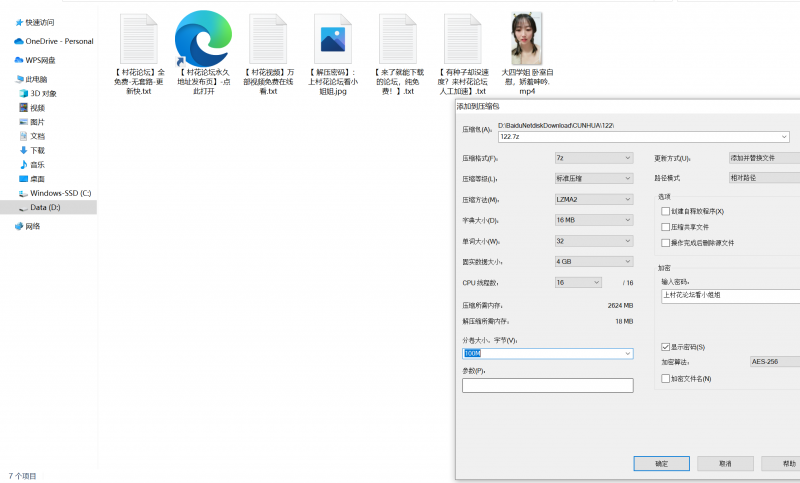Click the 参数(P) input field
800x483 pixels.
pos(547,385)
